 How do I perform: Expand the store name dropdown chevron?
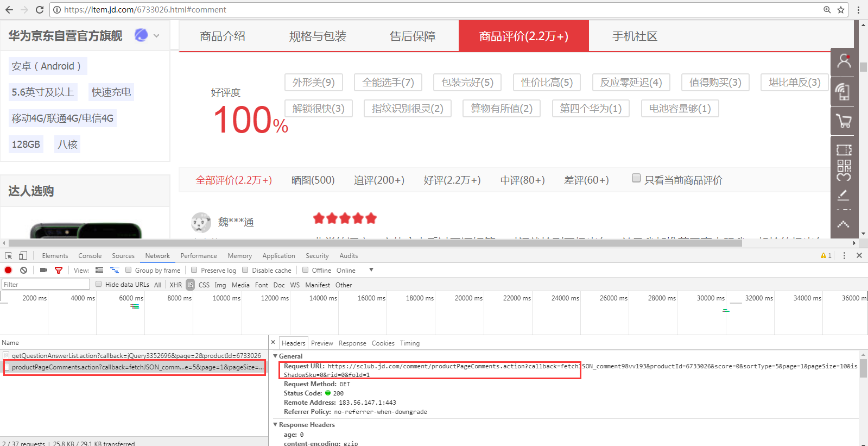(x=156, y=36)
